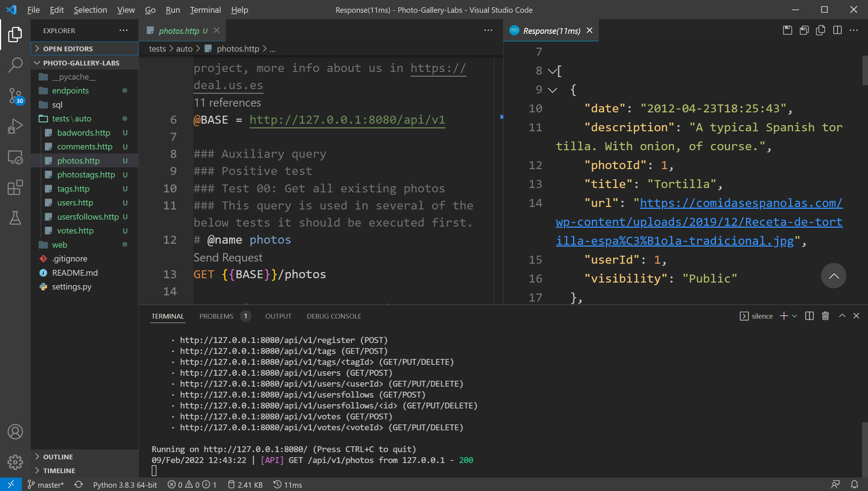Kill the active terminal with trash icon
Viewport: 868px width, 491px height.
pos(825,316)
